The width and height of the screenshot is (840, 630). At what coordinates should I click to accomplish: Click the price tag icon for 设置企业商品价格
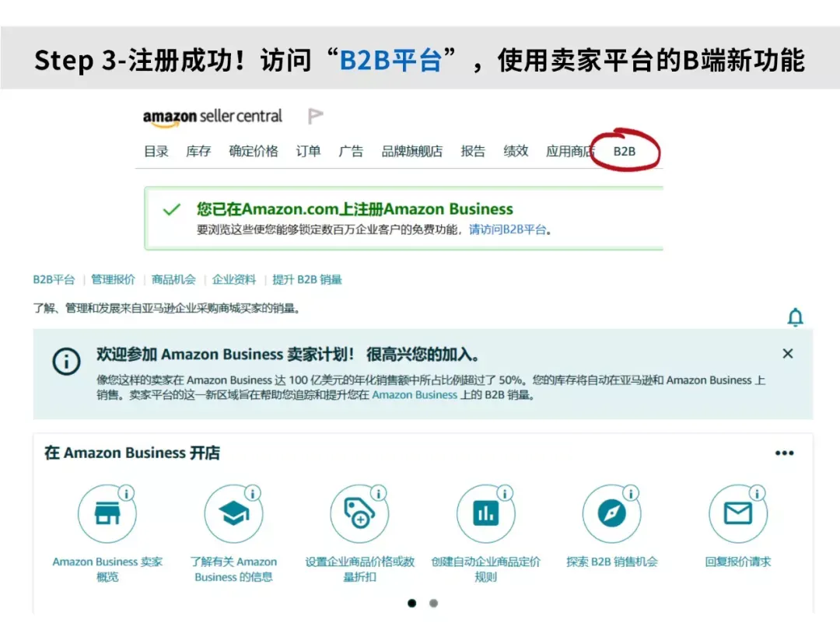tap(359, 514)
